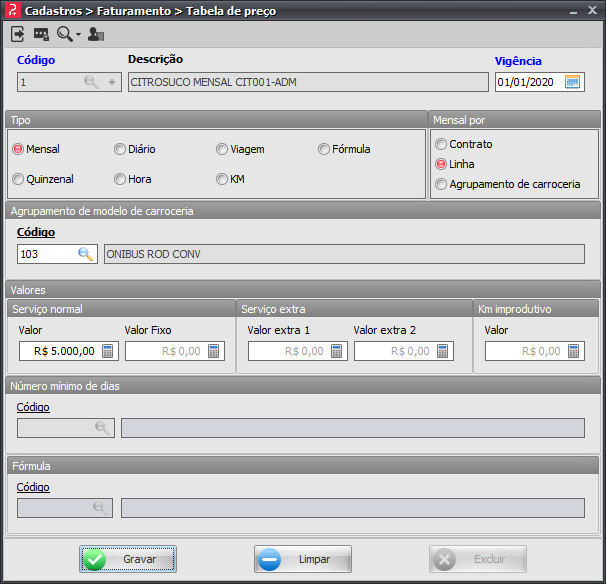Click magnifier in Número mínimo de dias

[102, 428]
